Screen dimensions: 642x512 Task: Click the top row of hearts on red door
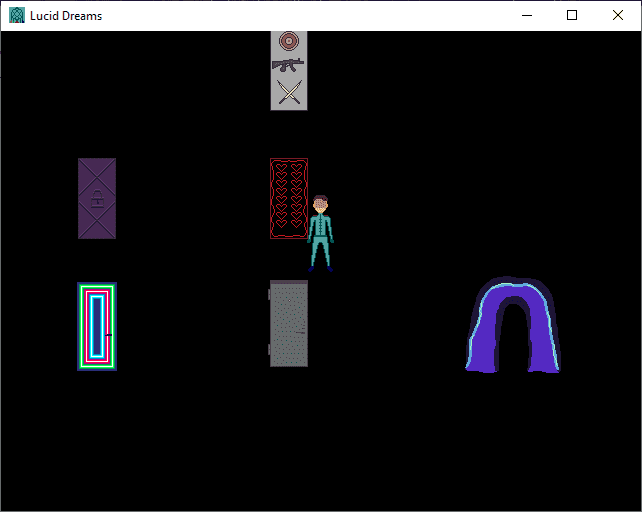[x=288, y=165]
